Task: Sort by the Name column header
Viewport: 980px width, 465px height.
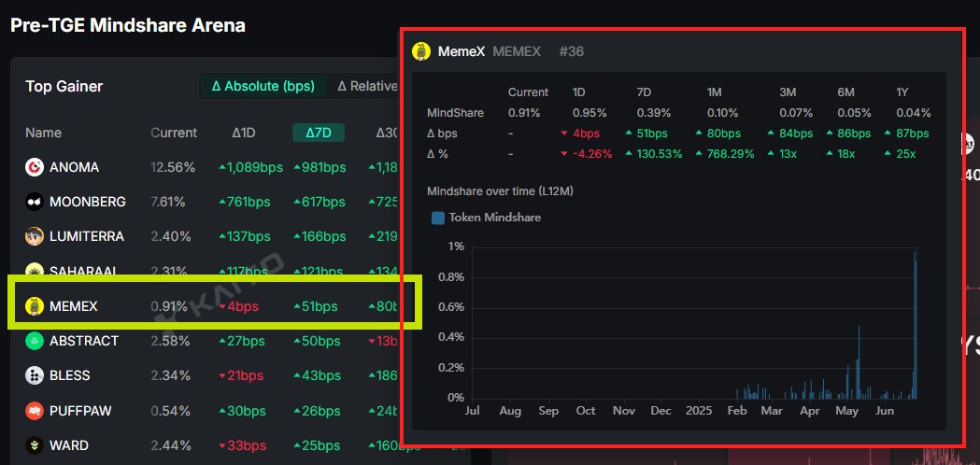Action: (43, 133)
